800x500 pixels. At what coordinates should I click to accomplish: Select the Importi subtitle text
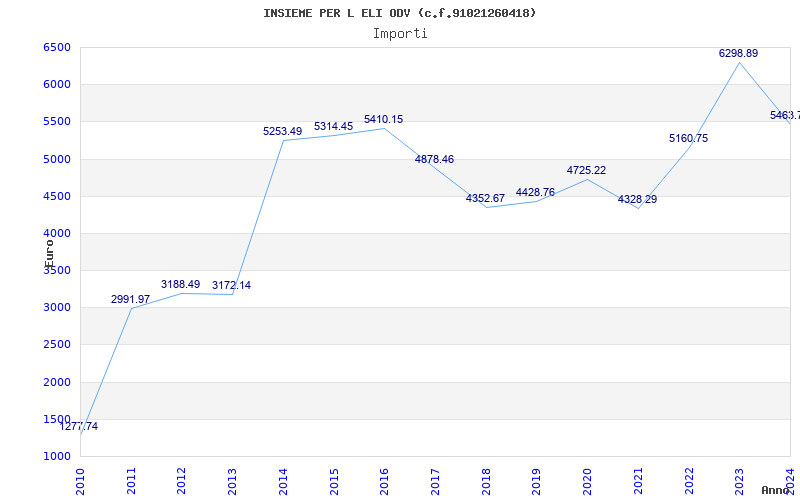(x=399, y=33)
